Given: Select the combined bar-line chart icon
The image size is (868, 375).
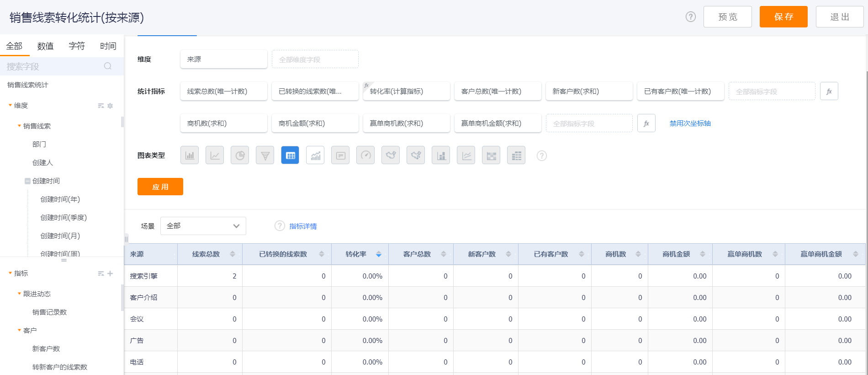Looking at the screenshot, I should [x=315, y=155].
